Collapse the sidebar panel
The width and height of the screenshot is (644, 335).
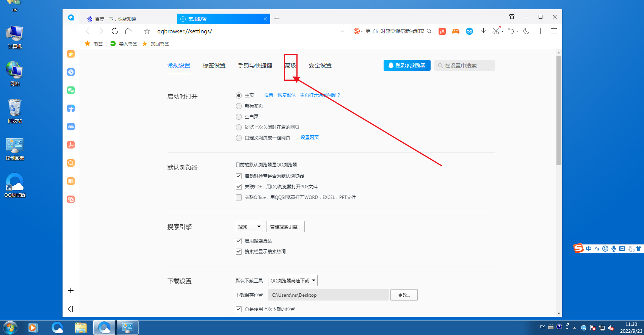71,309
